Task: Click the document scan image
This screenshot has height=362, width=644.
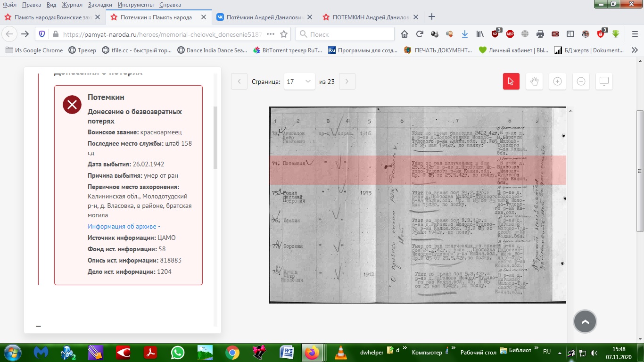Action: [x=418, y=205]
